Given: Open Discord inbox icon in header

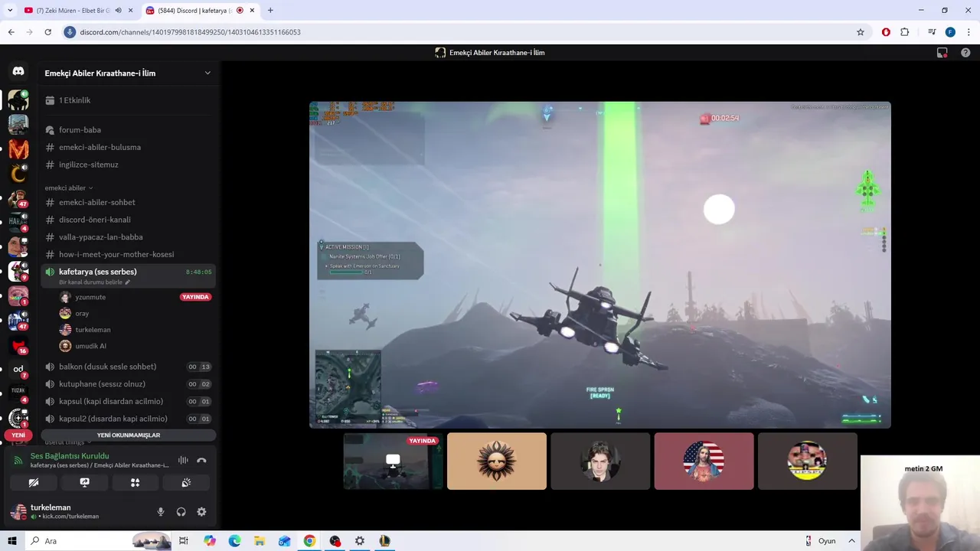Looking at the screenshot, I should tap(942, 53).
